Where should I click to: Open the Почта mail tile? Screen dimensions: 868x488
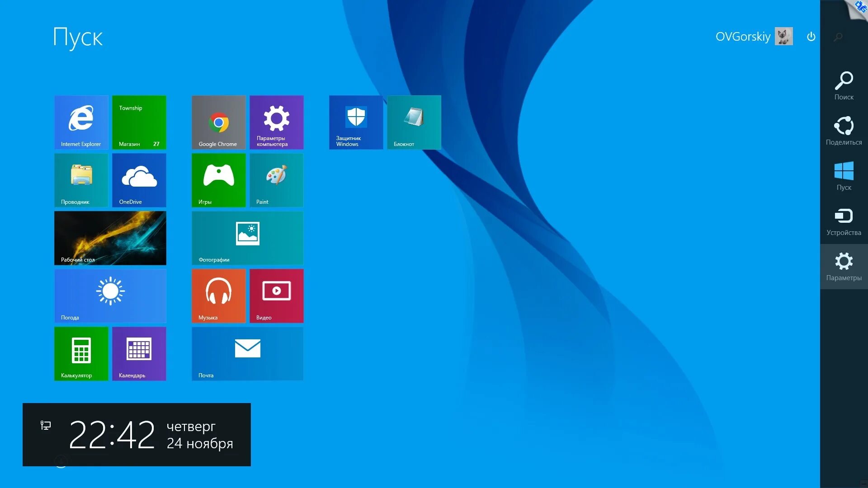tap(248, 354)
